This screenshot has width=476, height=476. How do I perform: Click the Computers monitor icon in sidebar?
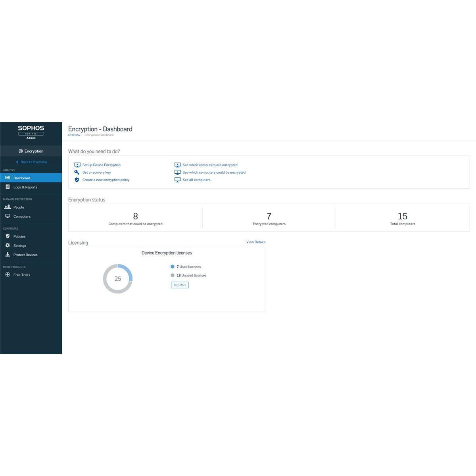8,216
